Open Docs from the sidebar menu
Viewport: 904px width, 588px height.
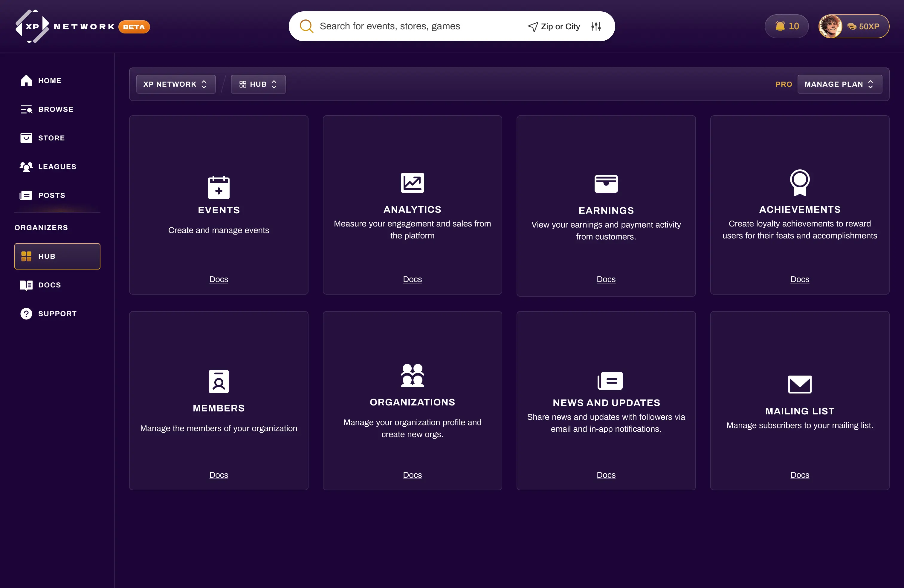click(50, 285)
